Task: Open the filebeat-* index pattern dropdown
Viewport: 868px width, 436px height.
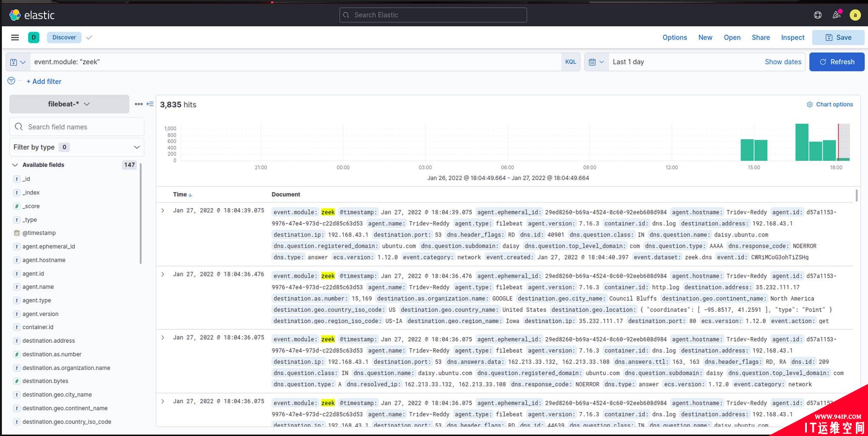Action: 69,104
